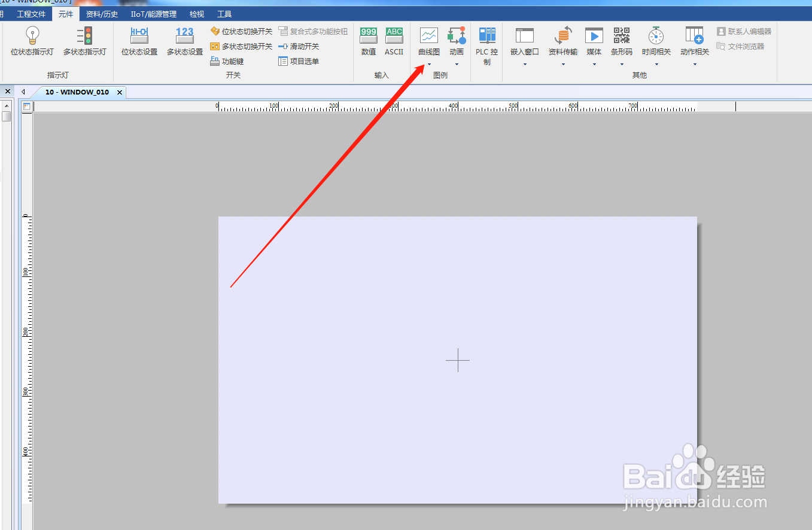Click the Contact Editor (联系人编辑器) item
The height and width of the screenshot is (530, 812).
coord(744,31)
